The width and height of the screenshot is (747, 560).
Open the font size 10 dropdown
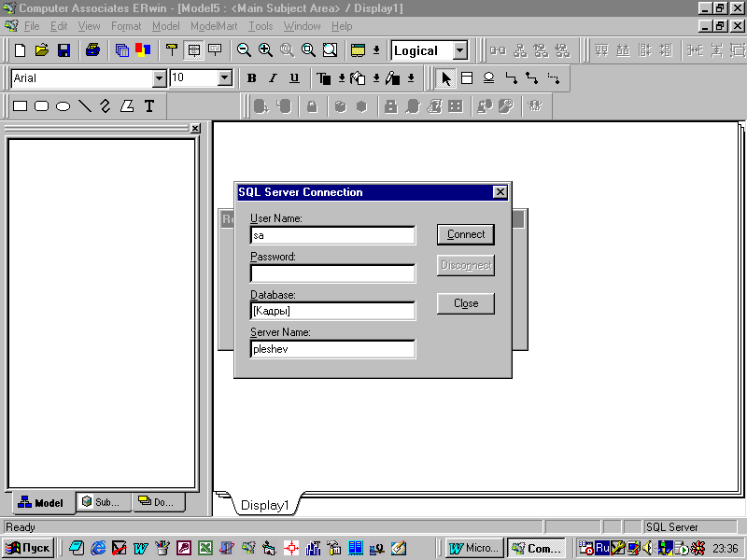(x=224, y=78)
